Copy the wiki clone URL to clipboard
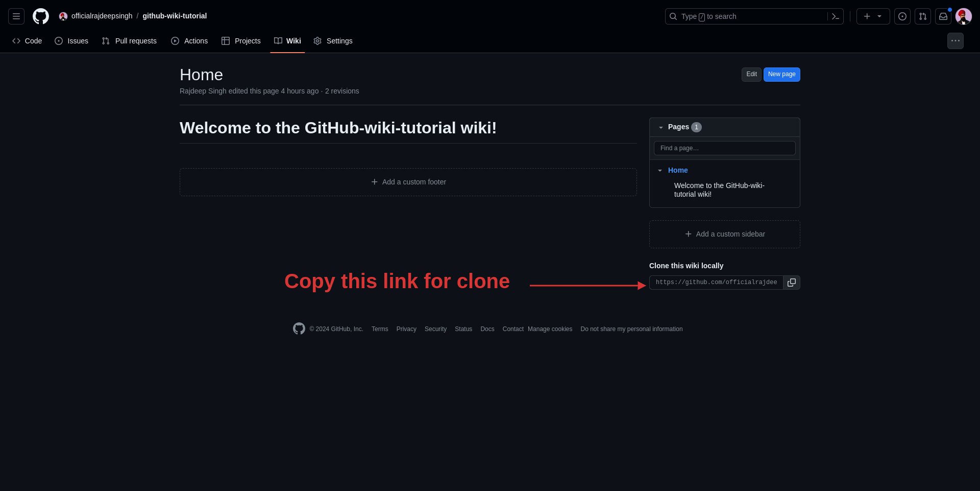The width and height of the screenshot is (980, 491). pyautogui.click(x=792, y=283)
